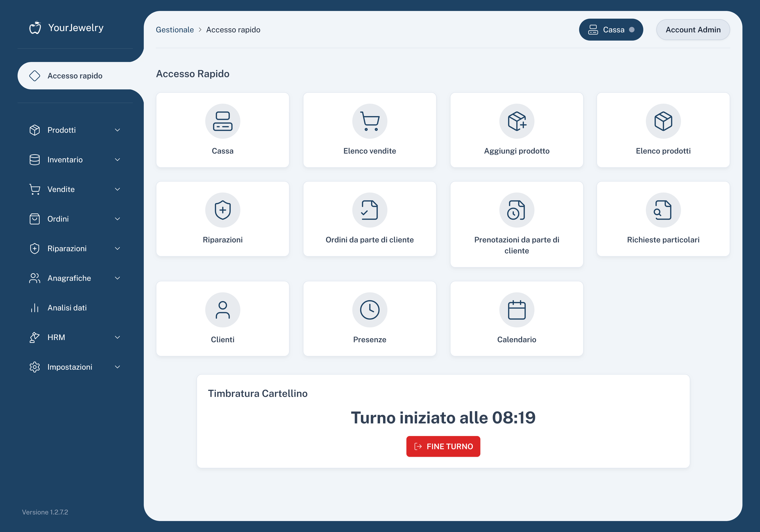Expand the Vendite menu chevron
Image resolution: width=760 pixels, height=532 pixels.
point(117,189)
